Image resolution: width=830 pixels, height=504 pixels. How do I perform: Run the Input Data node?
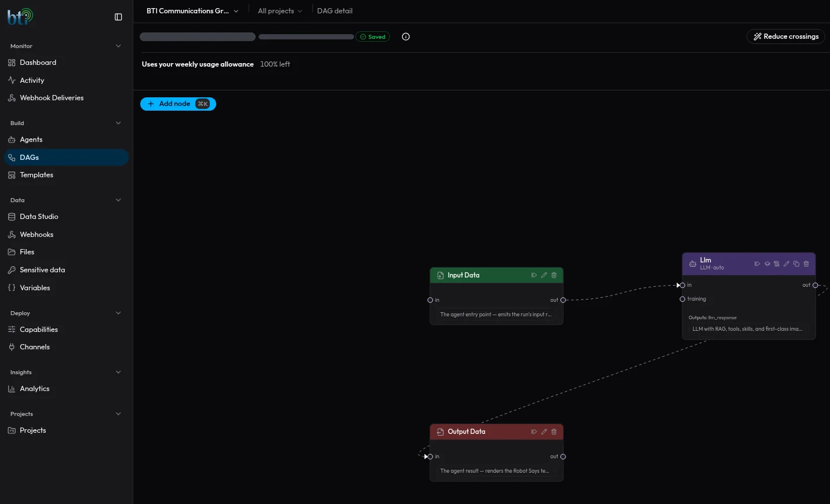(x=534, y=275)
